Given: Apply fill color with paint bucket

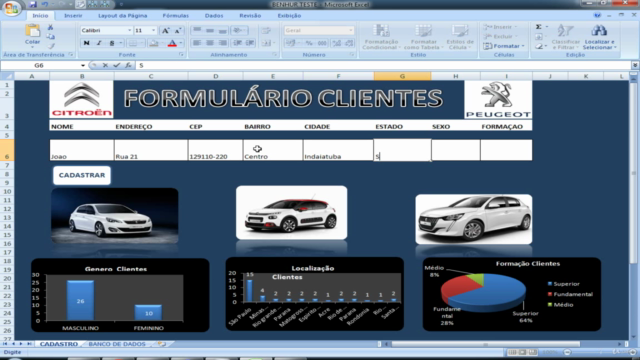Looking at the screenshot, I should [x=153, y=43].
